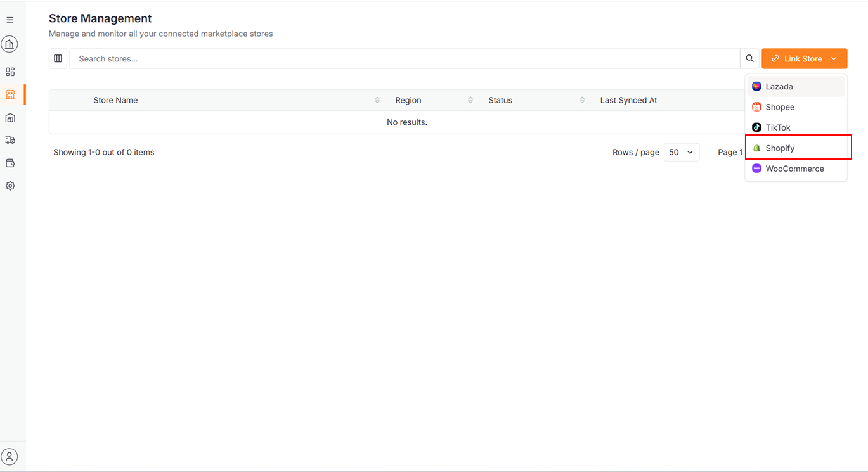The height and width of the screenshot is (472, 868).
Task: Click the company building logo icon at top
Action: 10,44
